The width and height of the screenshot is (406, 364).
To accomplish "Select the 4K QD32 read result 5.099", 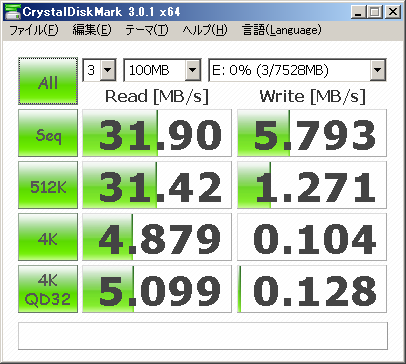I will point(157,289).
